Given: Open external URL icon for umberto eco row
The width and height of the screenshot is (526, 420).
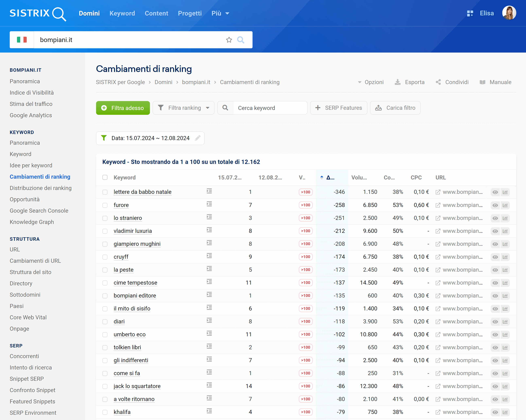Looking at the screenshot, I should click(438, 335).
